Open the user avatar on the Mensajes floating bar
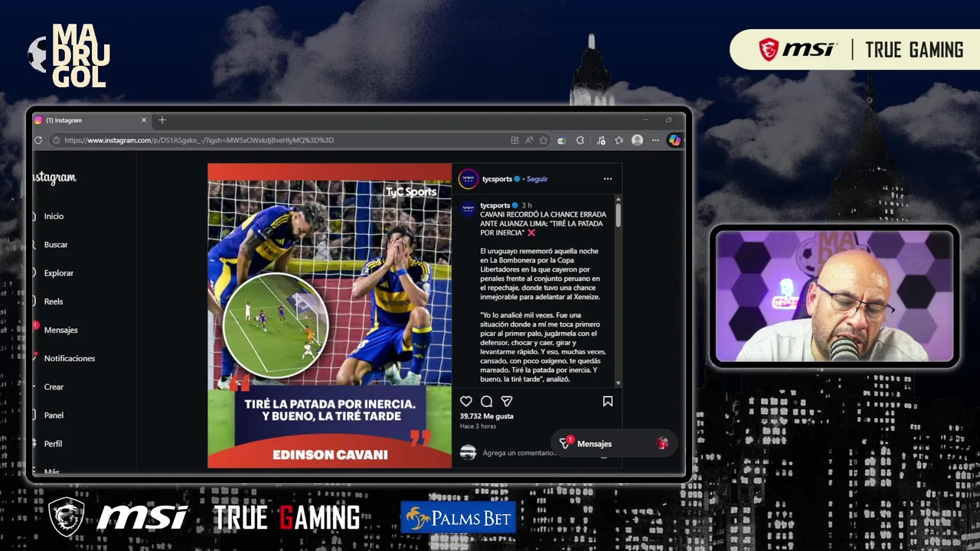980x551 pixels. [x=662, y=444]
